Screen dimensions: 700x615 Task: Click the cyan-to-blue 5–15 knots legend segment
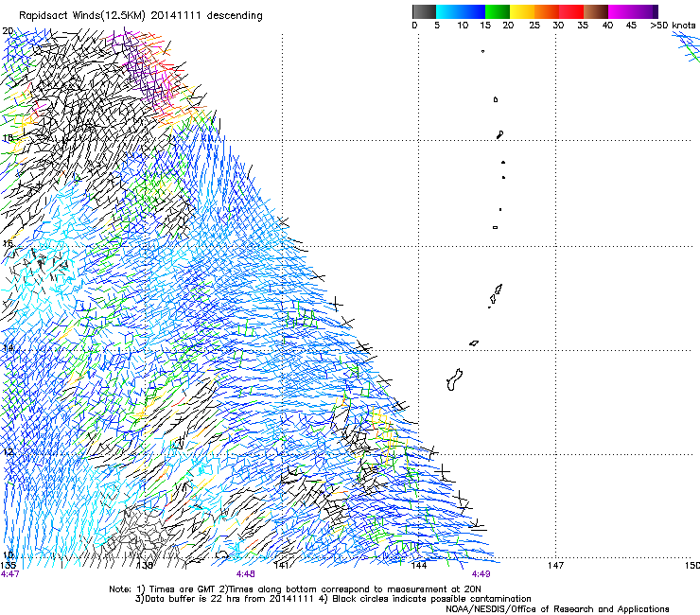(461, 11)
